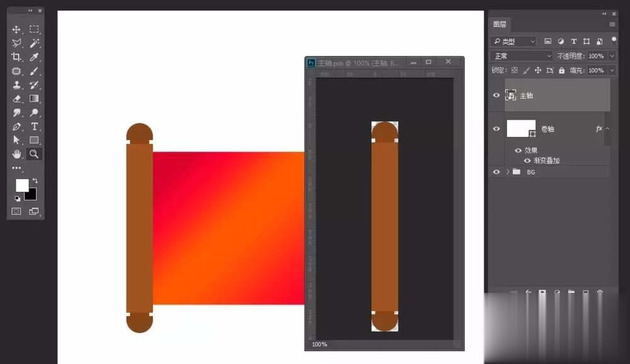This screenshot has height=364, width=630.
Task: Select the Magic Wand tool
Action: [34, 43]
